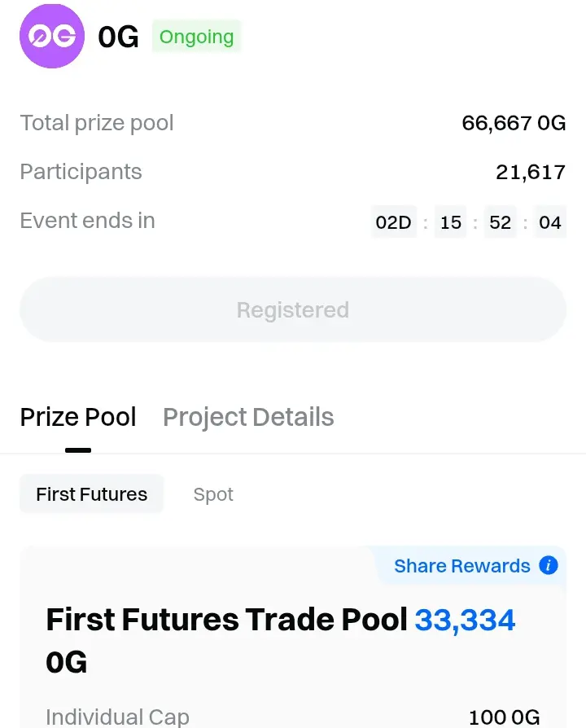Click the 0G project name heading
This screenshot has width=586, height=728.
(118, 37)
